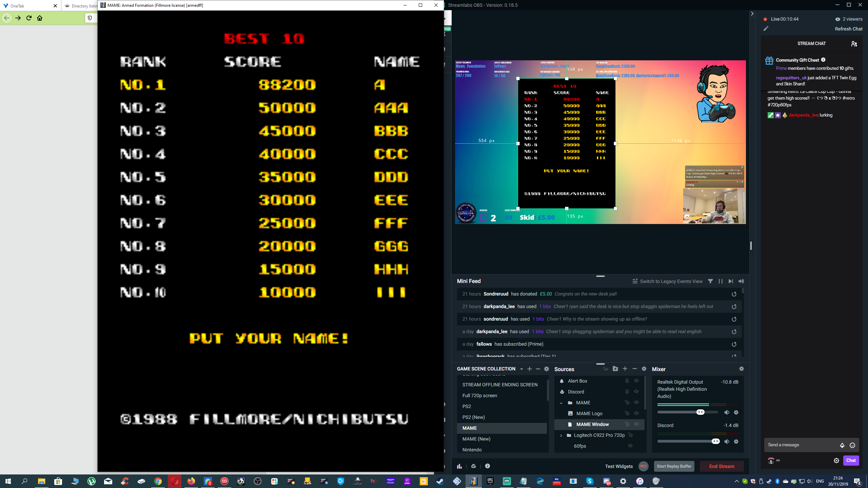Switch to Legacy Events View
This screenshot has height=488, width=868.
(667, 281)
